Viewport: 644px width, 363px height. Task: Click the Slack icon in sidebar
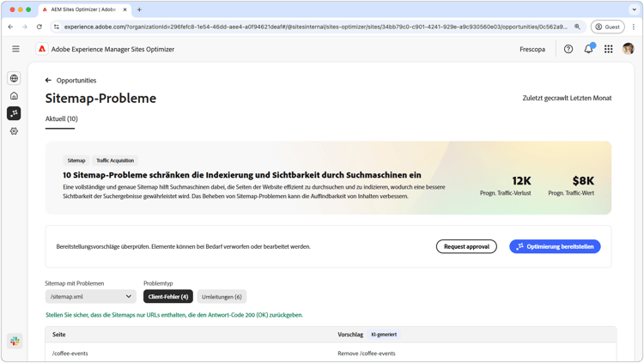15,341
